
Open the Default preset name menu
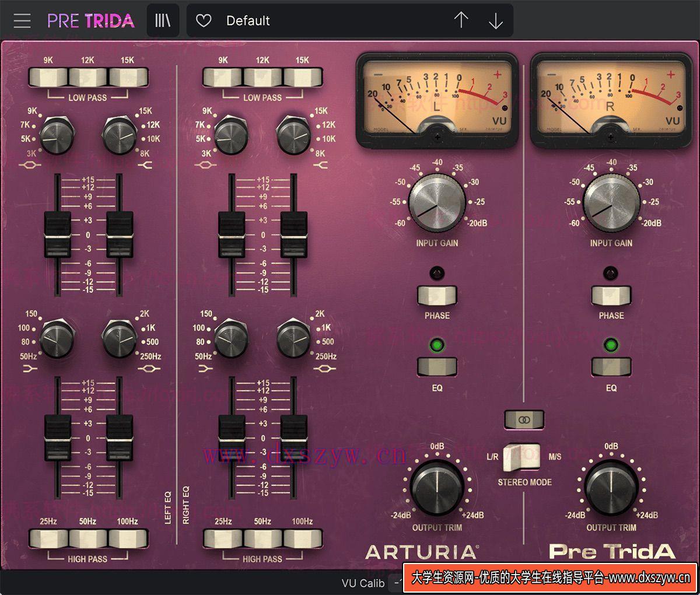pyautogui.click(x=248, y=21)
